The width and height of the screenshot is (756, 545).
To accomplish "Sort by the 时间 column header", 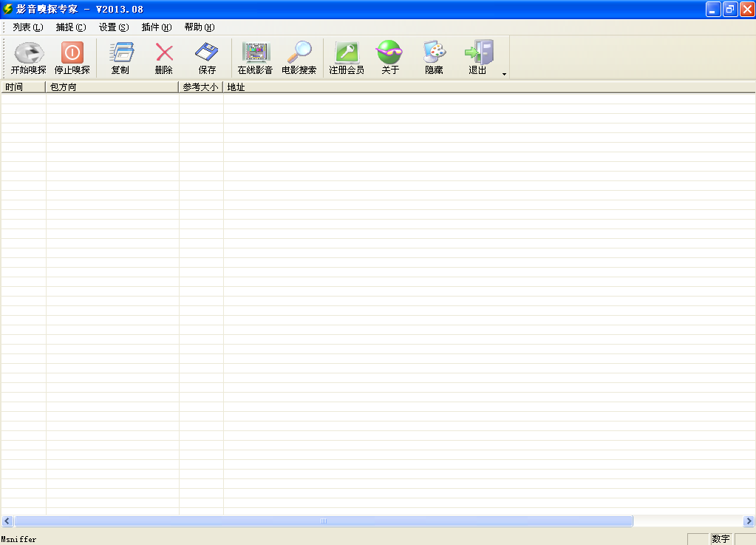I will 23,87.
